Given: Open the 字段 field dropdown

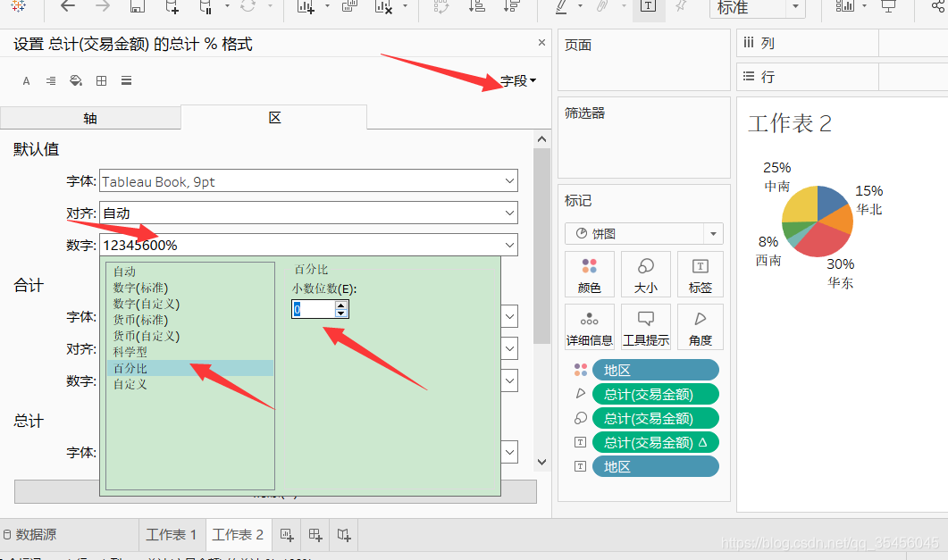Looking at the screenshot, I should point(518,80).
